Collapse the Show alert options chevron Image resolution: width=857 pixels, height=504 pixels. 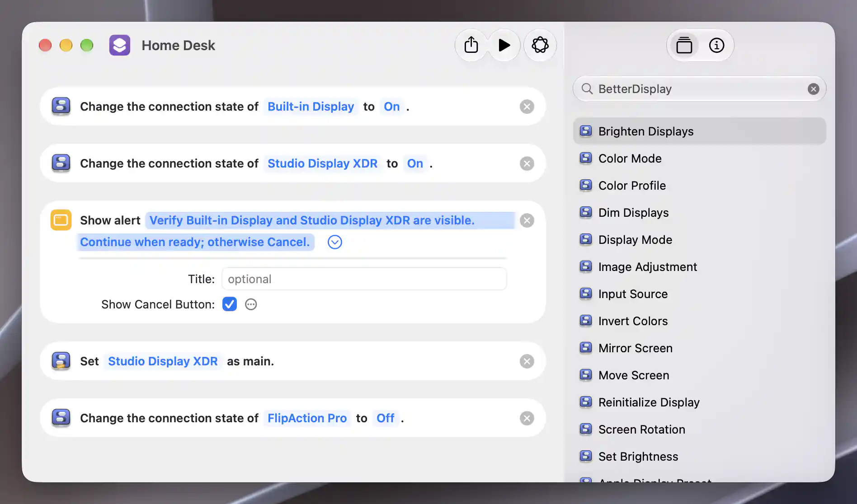pyautogui.click(x=334, y=242)
